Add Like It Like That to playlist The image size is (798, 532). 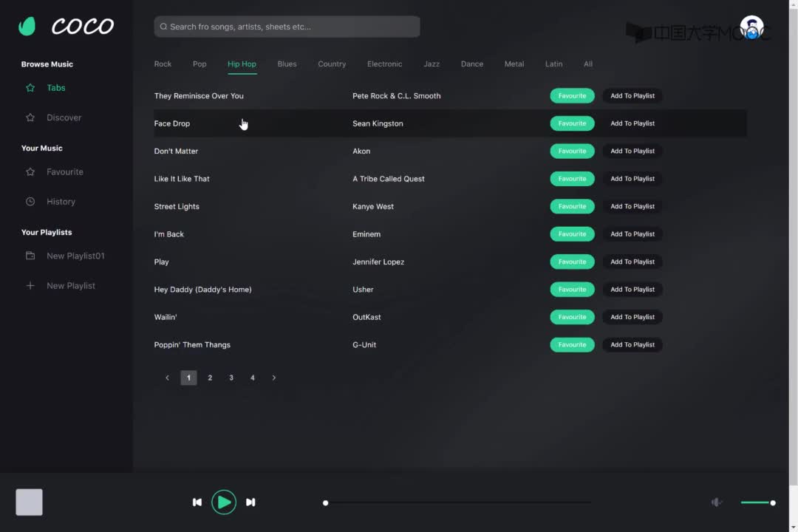[x=632, y=179]
